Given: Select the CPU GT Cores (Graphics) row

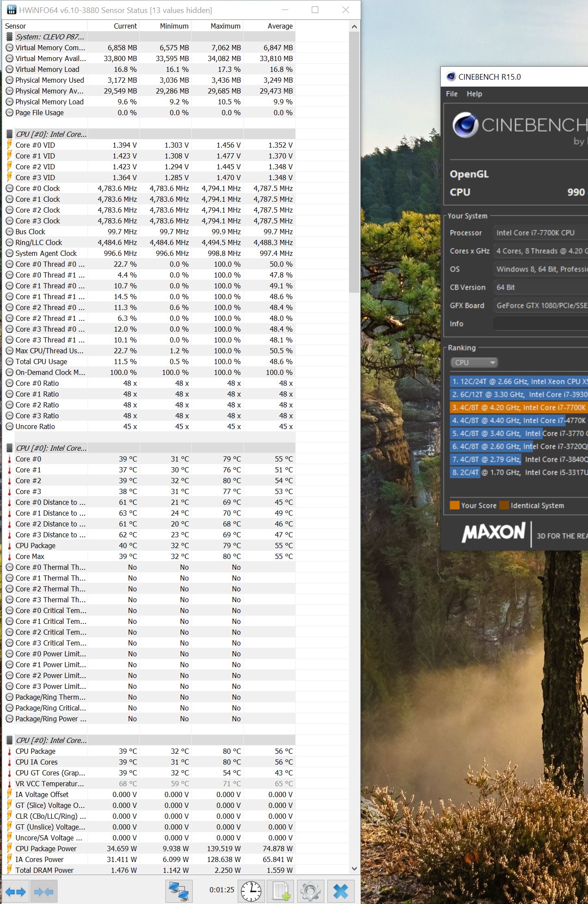Looking at the screenshot, I should [x=149, y=773].
